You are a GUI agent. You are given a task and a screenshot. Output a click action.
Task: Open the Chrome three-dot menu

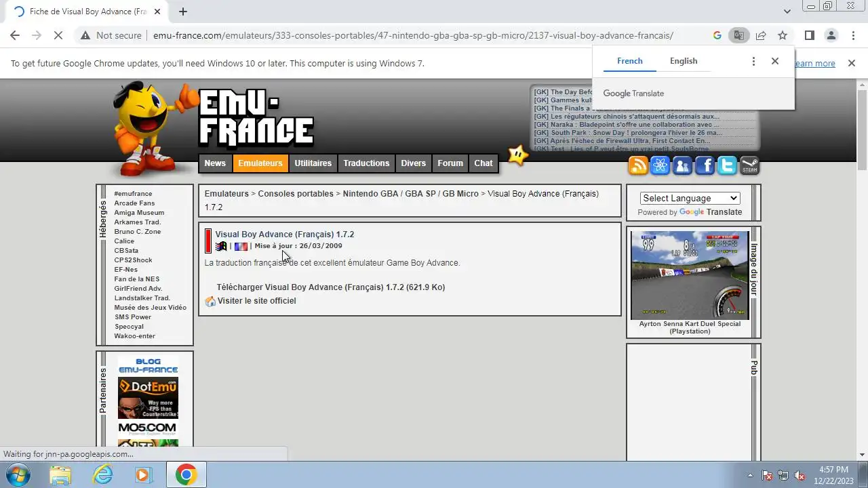(x=853, y=35)
